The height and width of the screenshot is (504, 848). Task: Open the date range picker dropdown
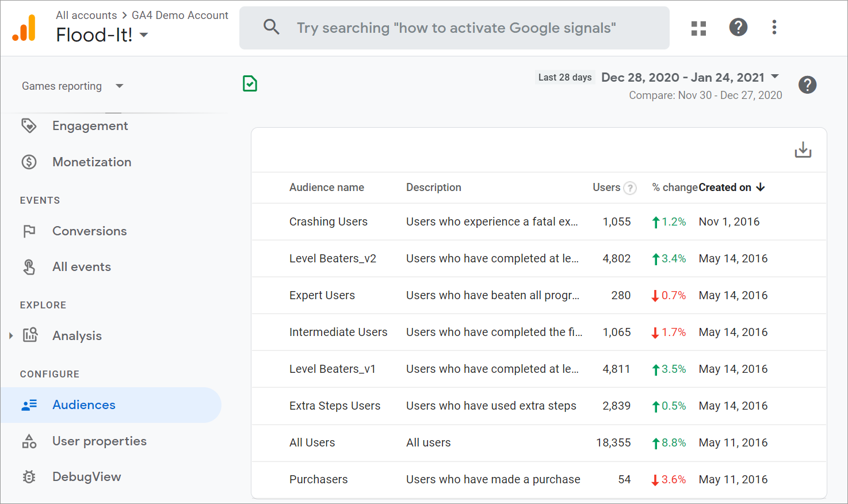click(x=774, y=77)
